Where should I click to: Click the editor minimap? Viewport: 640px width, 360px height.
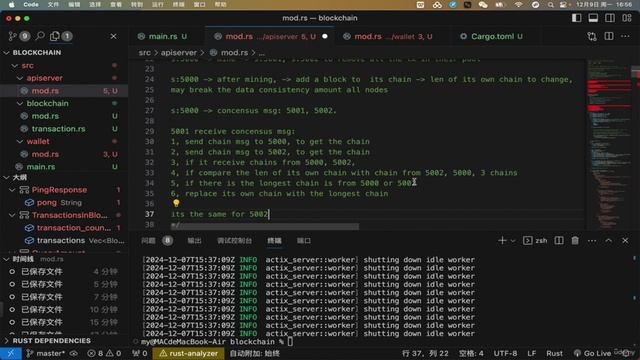point(609,145)
